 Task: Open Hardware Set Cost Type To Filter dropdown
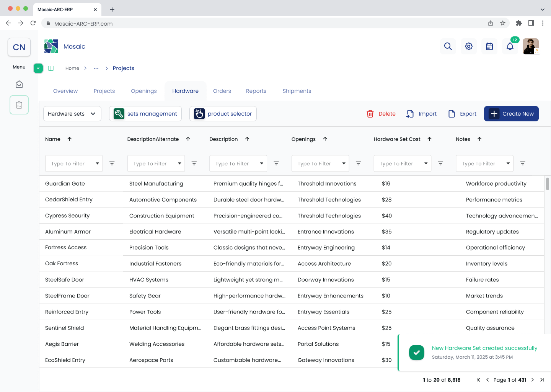click(x=403, y=163)
